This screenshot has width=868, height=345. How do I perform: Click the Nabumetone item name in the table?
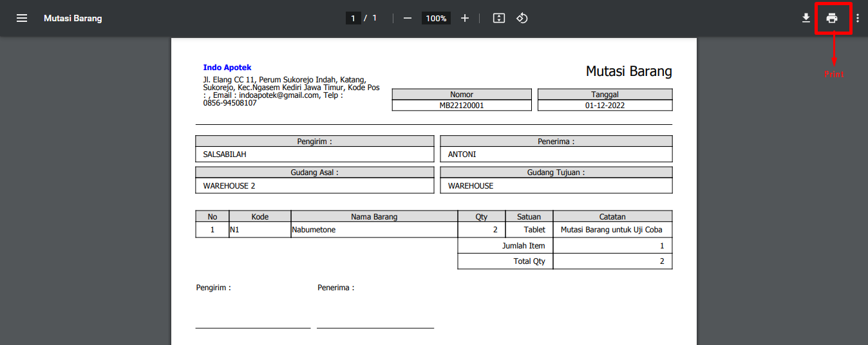pos(314,230)
